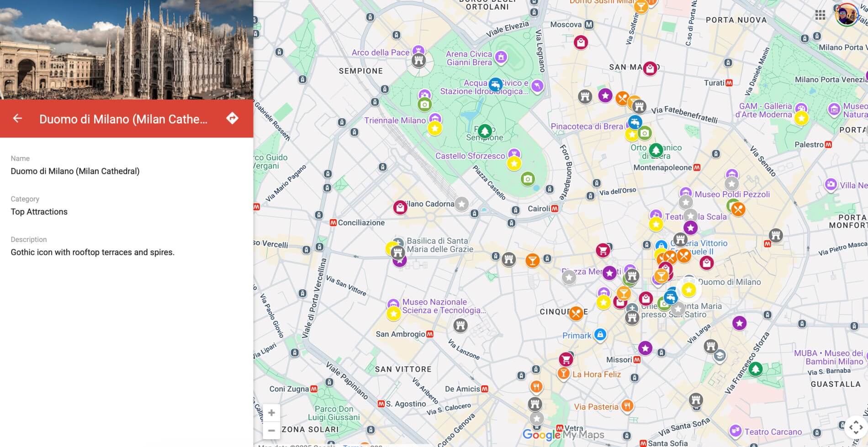Viewport: 868px width, 447px height.
Task: Select the orange cocktail marker at La Hora Feliz
Action: point(564,373)
